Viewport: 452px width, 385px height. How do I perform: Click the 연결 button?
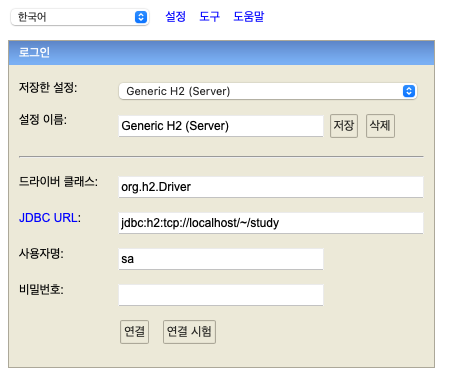coord(134,332)
